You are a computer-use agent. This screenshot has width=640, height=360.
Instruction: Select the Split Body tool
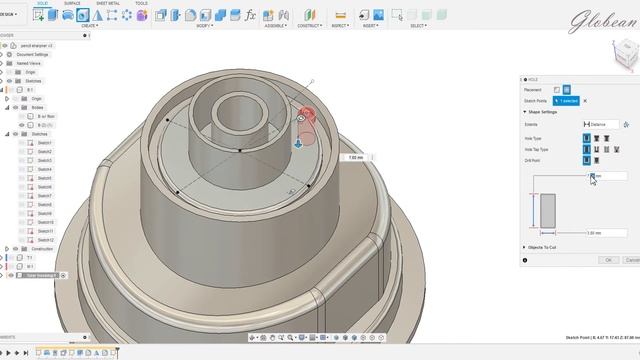point(235,15)
